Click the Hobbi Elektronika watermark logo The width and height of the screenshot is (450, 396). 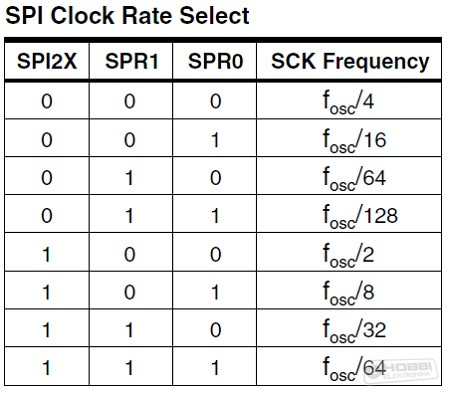click(x=400, y=371)
